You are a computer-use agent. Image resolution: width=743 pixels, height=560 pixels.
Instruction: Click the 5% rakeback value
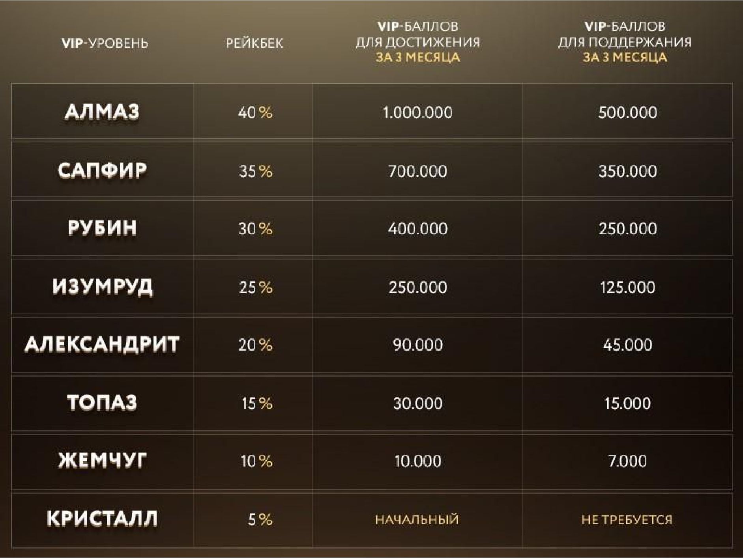point(260,519)
